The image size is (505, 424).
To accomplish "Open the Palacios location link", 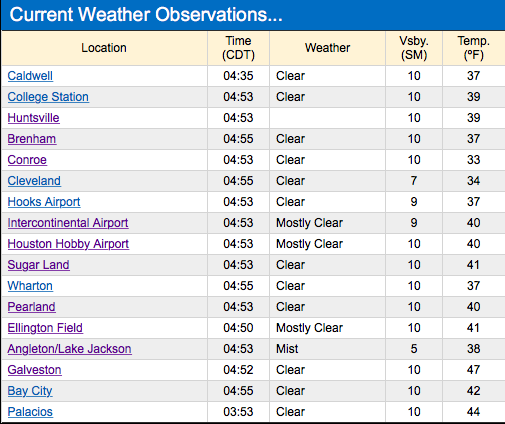I will point(30,412).
